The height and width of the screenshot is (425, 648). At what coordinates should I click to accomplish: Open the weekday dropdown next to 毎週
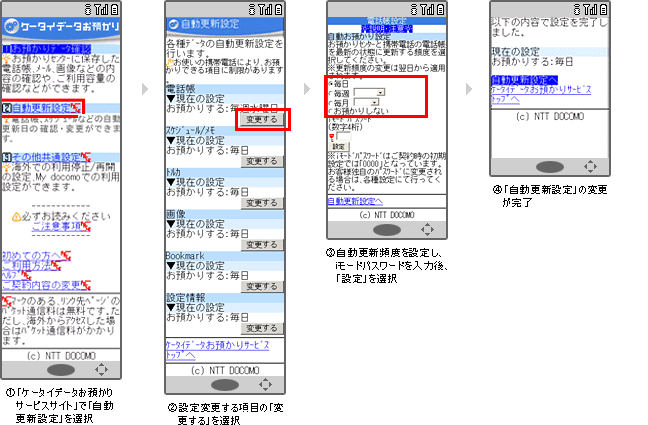click(369, 92)
